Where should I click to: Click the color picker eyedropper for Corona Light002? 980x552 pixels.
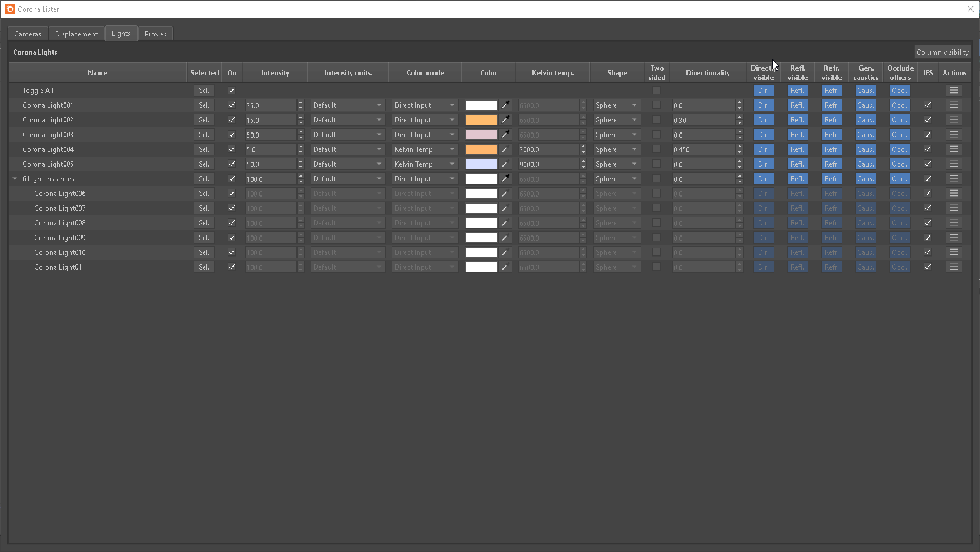click(x=505, y=120)
